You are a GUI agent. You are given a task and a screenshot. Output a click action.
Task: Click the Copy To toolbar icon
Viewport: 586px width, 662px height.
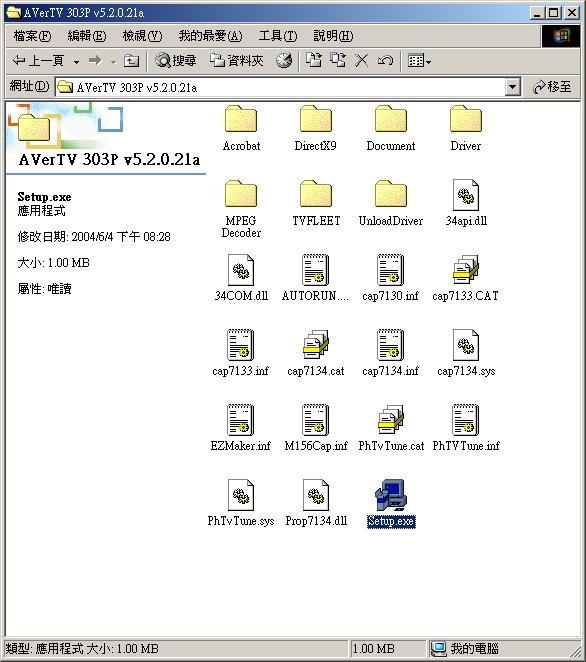tap(338, 60)
